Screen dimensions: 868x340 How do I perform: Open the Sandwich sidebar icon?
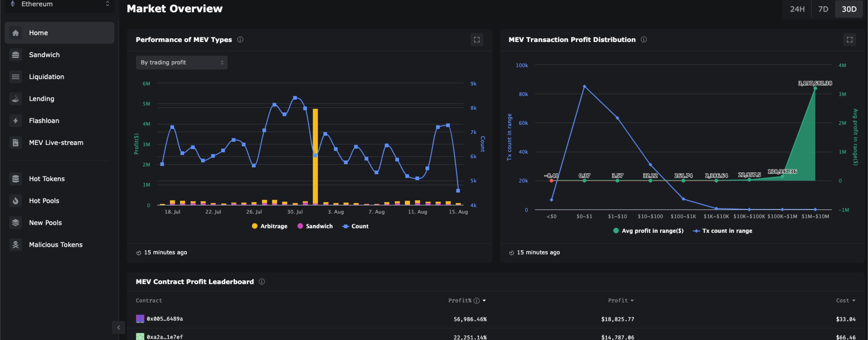[16, 55]
